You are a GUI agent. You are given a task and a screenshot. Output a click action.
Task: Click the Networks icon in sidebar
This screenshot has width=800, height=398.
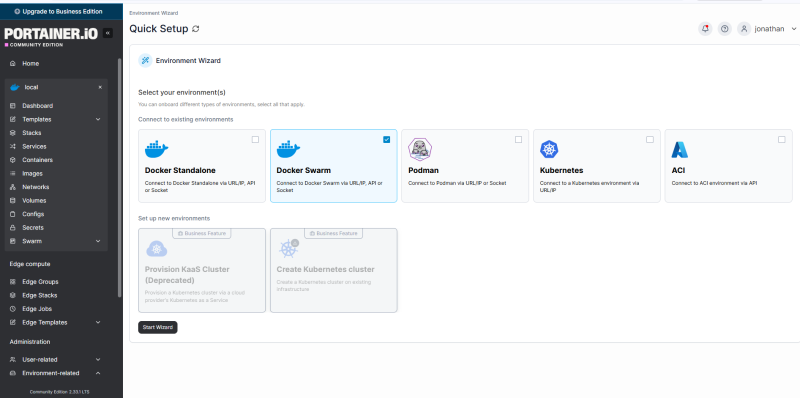click(13, 187)
